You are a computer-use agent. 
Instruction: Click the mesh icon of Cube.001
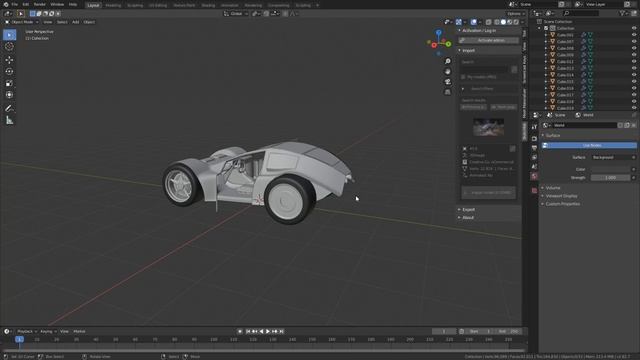553,35
